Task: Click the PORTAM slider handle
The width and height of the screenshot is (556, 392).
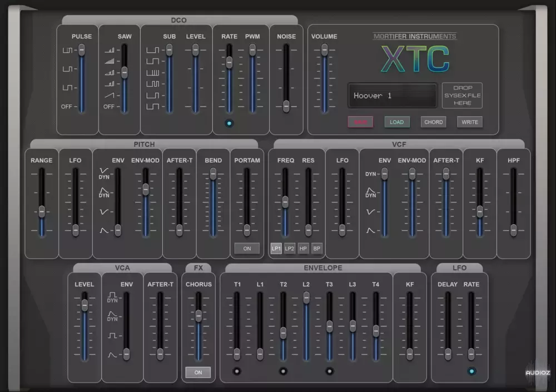Action: coord(247,230)
